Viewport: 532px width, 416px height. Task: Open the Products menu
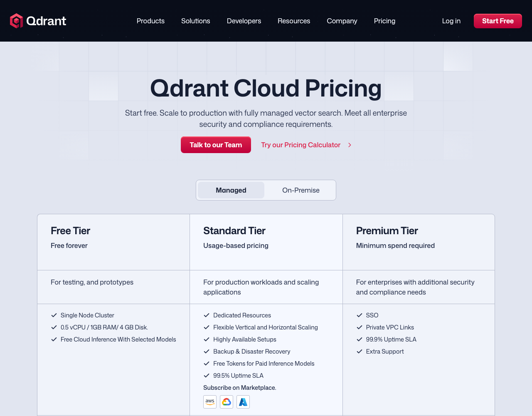tap(150, 21)
